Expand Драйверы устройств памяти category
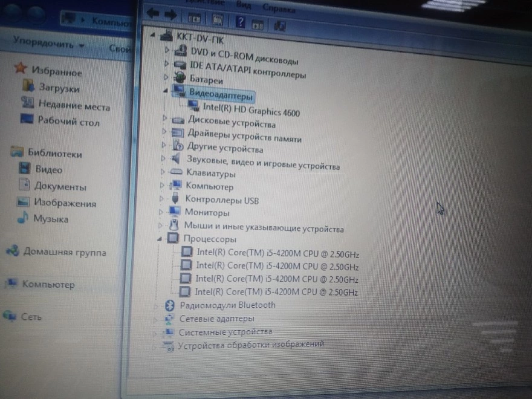The image size is (532, 399). click(x=164, y=131)
